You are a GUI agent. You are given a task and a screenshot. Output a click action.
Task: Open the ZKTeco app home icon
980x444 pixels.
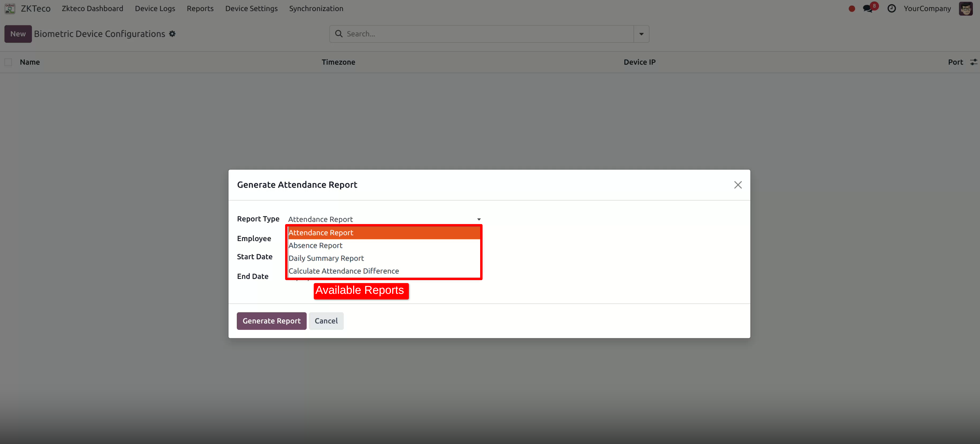[10, 8]
